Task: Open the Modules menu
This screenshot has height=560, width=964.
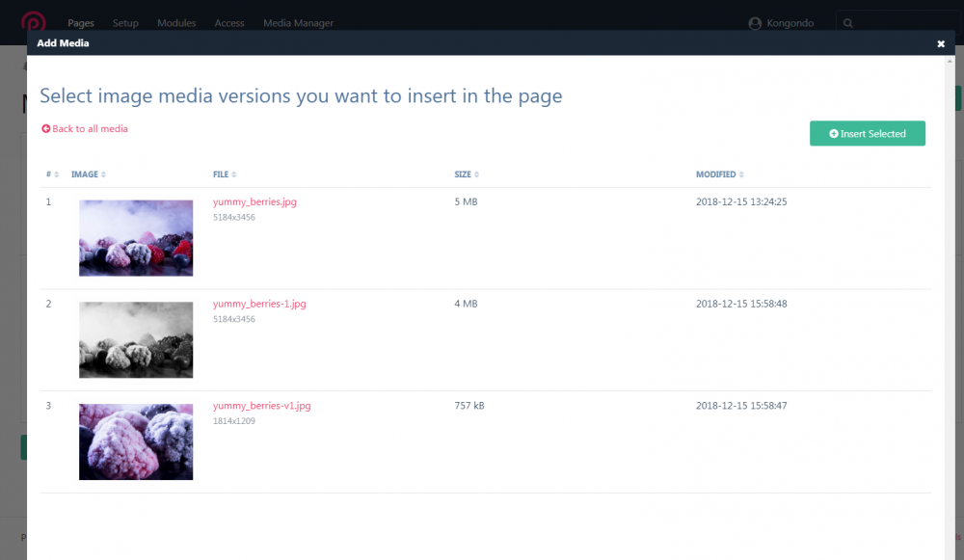Action: [176, 22]
